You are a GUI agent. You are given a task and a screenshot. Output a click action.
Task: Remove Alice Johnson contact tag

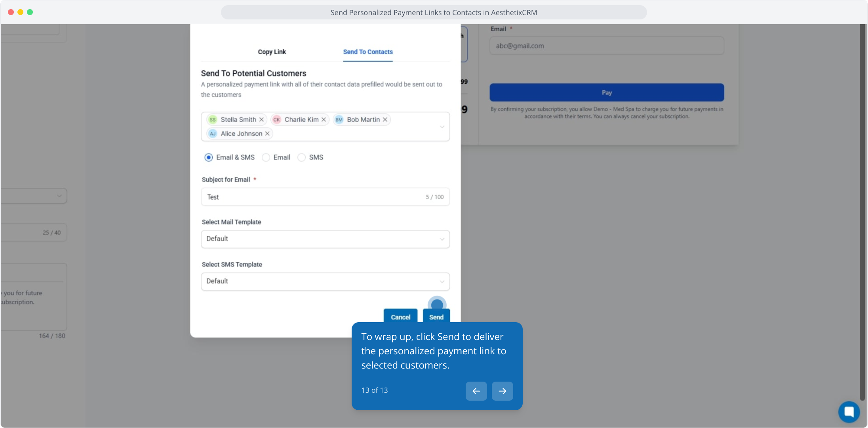coord(267,134)
